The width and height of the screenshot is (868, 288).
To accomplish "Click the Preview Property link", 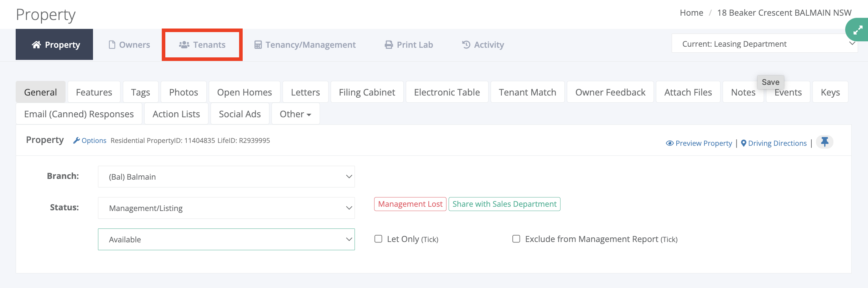I will (x=704, y=143).
